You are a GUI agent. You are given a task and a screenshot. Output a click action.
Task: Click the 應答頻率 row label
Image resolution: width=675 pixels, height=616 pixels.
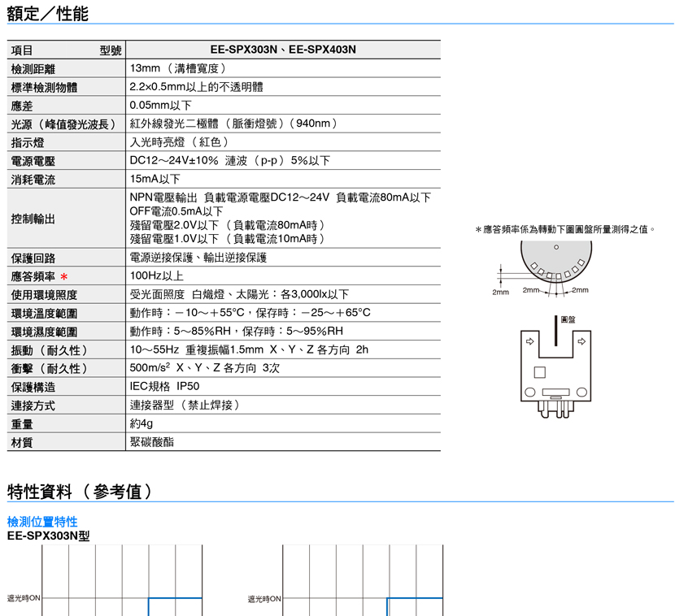pyautogui.click(x=33, y=276)
